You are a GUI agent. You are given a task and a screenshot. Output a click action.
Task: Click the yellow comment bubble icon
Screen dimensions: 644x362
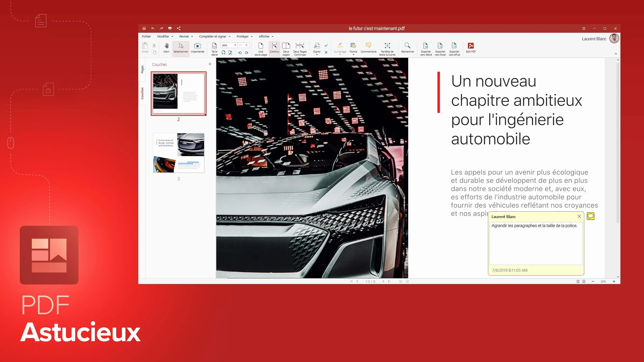pos(590,216)
